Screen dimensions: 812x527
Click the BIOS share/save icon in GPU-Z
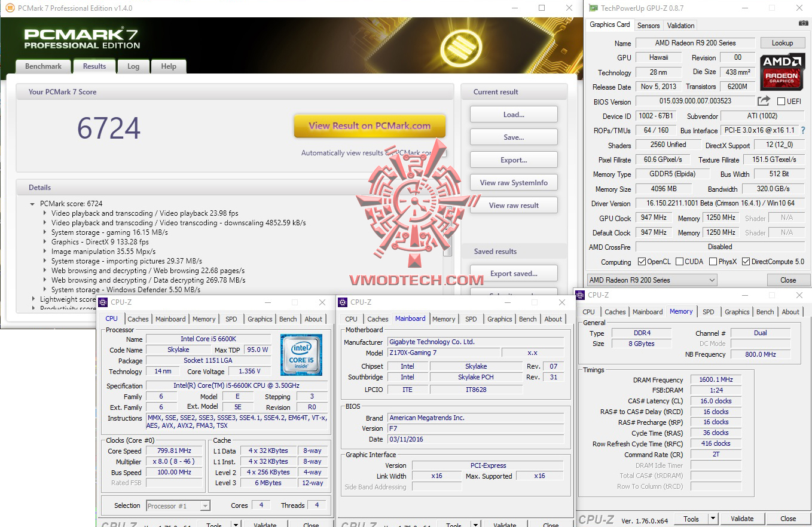click(x=764, y=101)
